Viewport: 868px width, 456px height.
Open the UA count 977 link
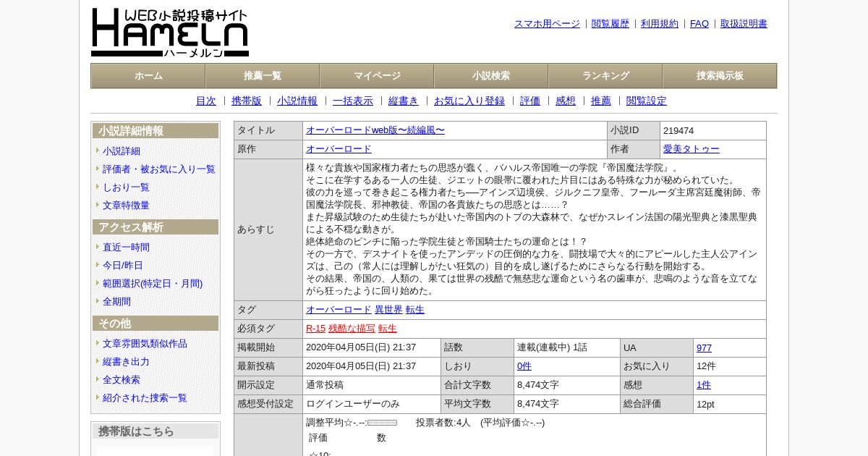point(704,347)
